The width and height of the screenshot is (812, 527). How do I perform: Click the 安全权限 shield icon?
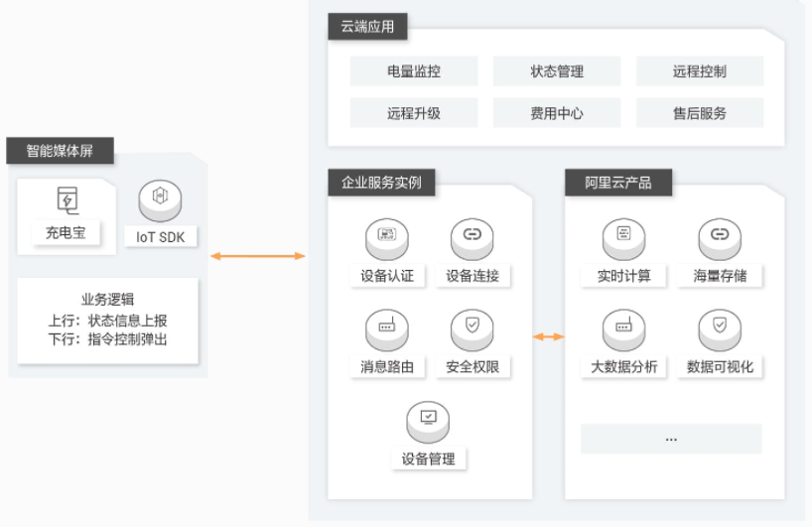coord(472,329)
